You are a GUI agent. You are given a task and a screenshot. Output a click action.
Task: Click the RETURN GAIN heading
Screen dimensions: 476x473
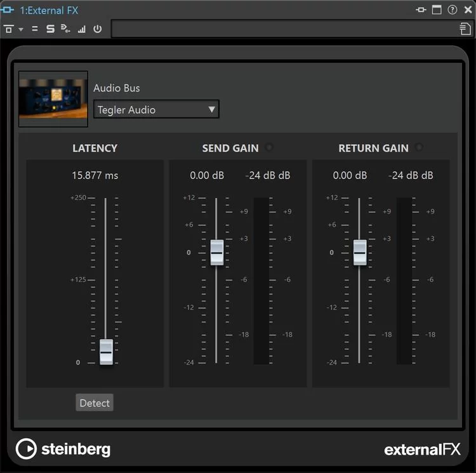(373, 148)
